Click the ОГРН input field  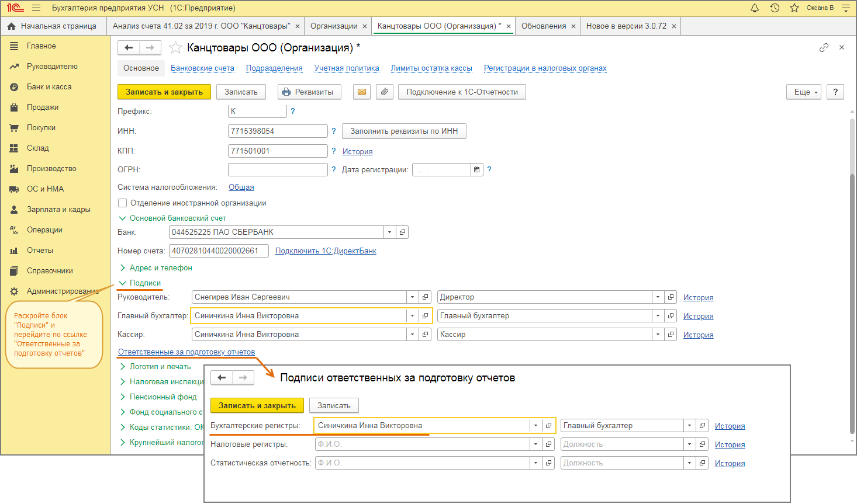278,170
